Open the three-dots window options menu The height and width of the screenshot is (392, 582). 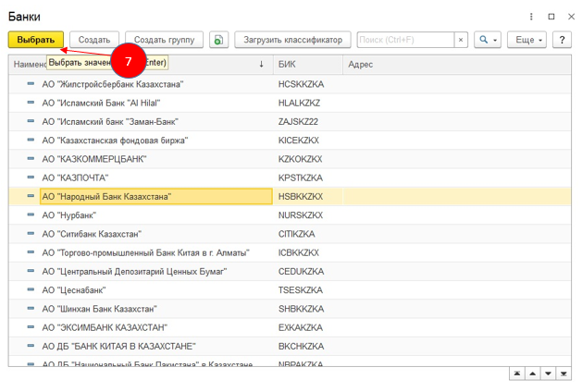(x=531, y=17)
